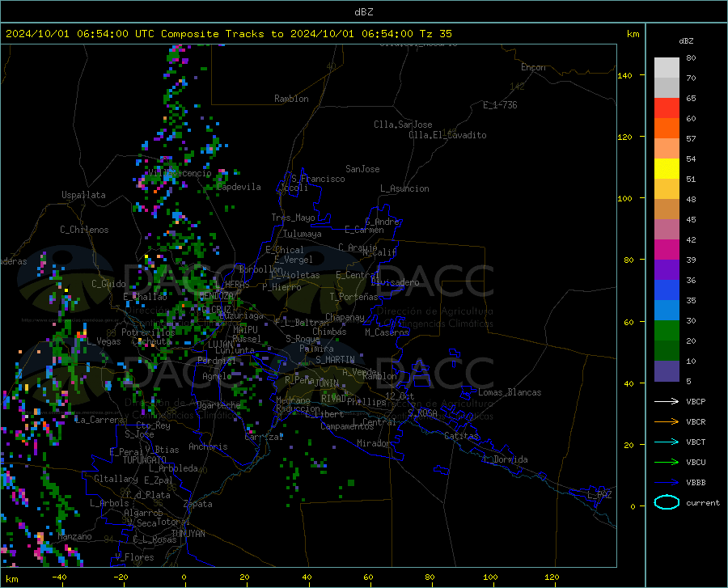The width and height of the screenshot is (728, 588).
Task: Click the TUPUNGATO label on the map
Action: pyautogui.click(x=145, y=460)
